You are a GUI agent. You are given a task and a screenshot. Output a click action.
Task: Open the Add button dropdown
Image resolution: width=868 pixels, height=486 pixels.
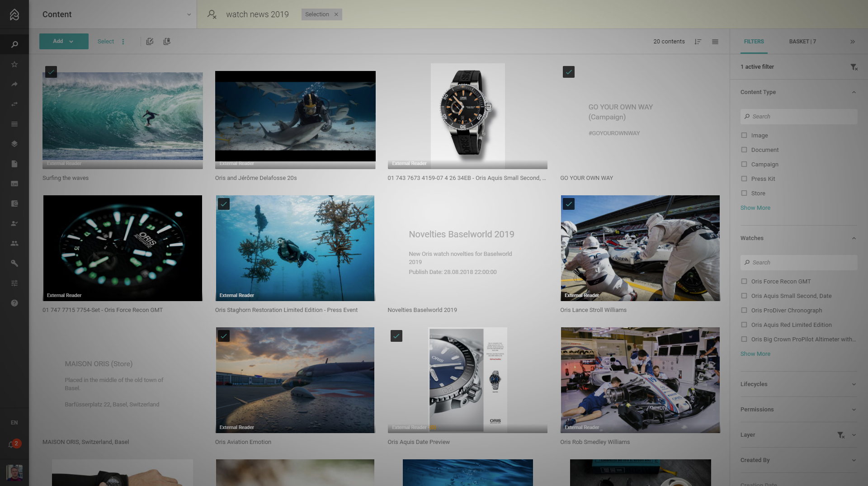[64, 41]
